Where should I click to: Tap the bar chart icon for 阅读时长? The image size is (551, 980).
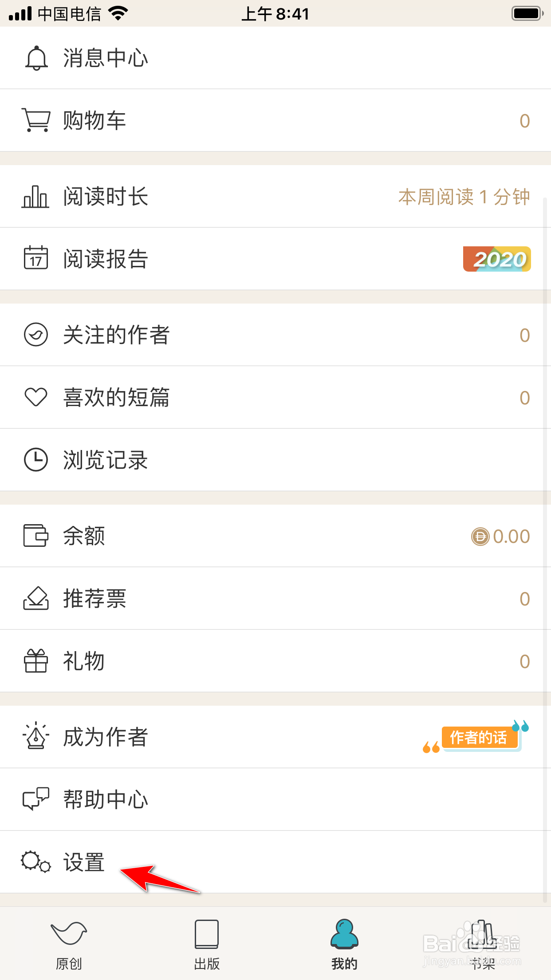35,196
